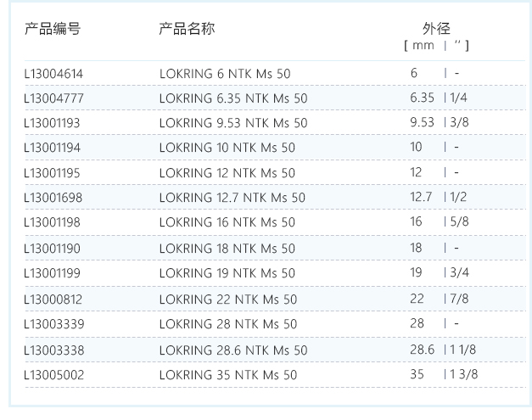
Task: Select the 外径 column header
Action: (436, 29)
